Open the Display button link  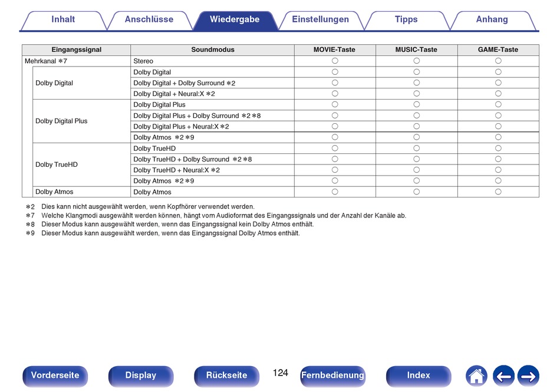[141, 376]
